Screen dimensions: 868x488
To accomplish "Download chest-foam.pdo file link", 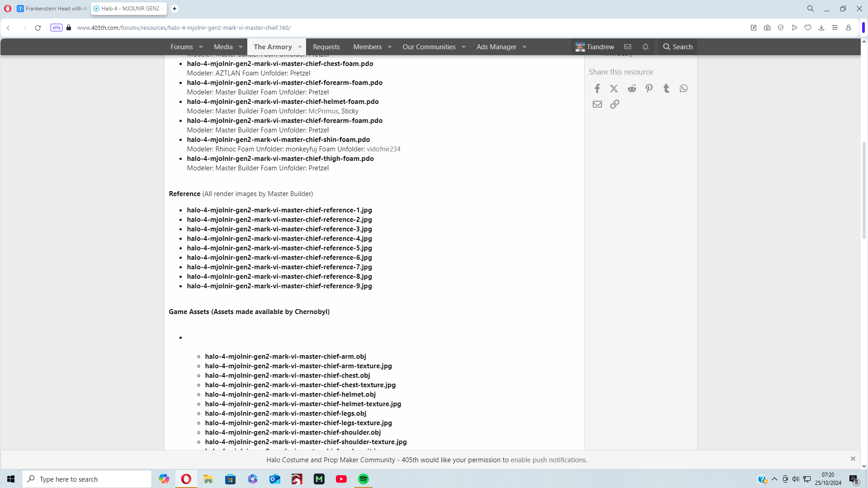I will click(280, 64).
